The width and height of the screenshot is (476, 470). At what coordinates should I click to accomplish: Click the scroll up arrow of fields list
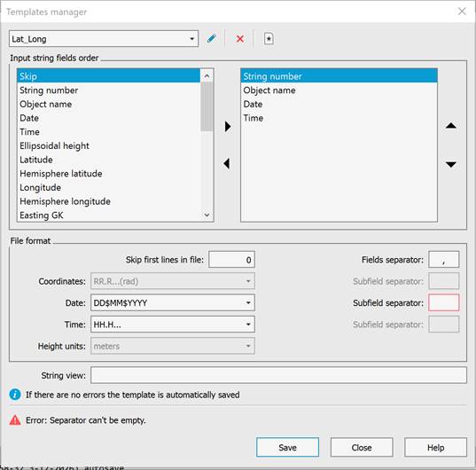coord(207,76)
